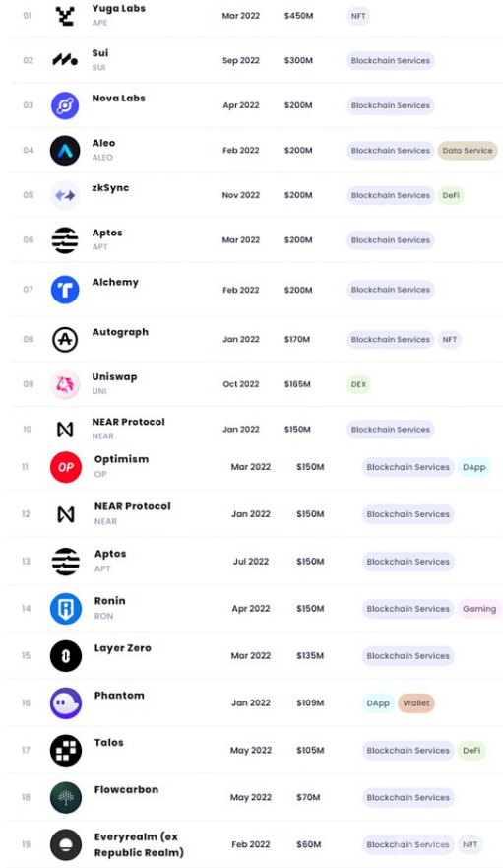Click the Alchemy blue logo

click(65, 290)
